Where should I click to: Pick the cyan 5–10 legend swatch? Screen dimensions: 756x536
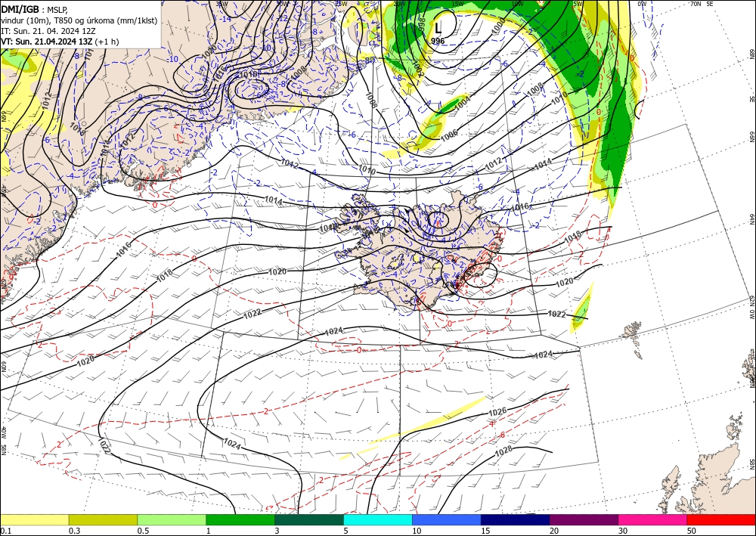378,519
